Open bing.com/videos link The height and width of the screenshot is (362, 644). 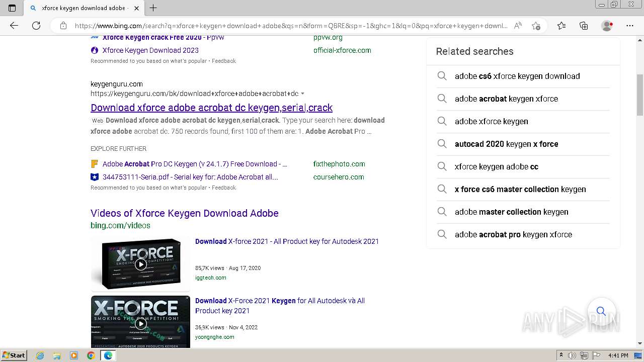(x=120, y=226)
